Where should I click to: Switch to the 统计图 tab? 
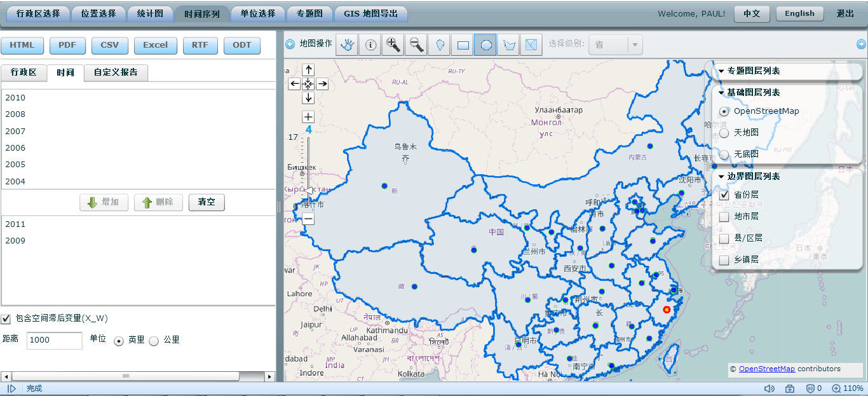pos(151,13)
